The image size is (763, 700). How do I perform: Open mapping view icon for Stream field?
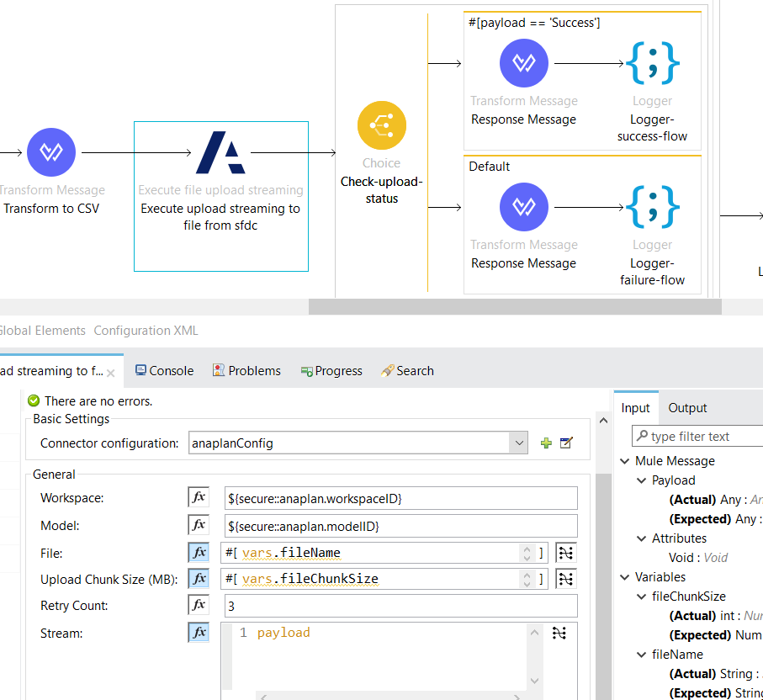click(559, 633)
